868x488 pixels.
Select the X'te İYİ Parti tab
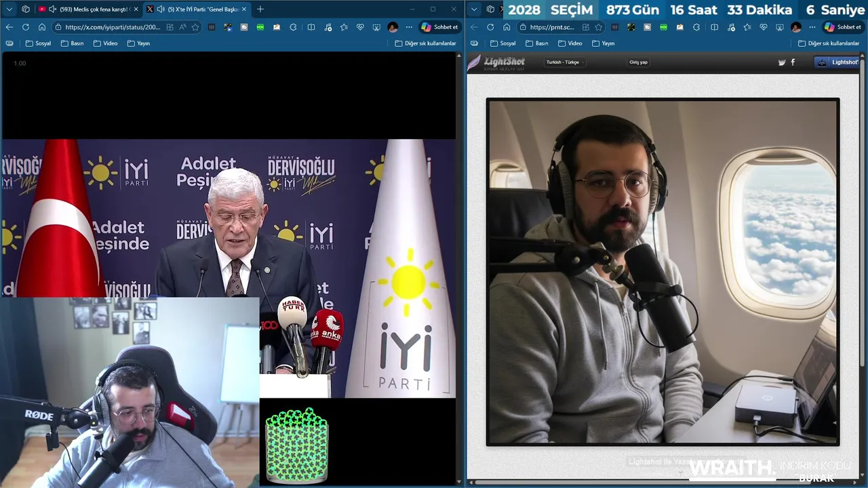coord(198,9)
